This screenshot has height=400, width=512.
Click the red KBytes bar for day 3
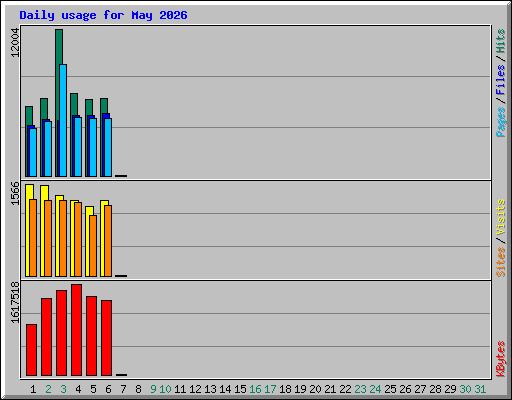click(x=61, y=333)
